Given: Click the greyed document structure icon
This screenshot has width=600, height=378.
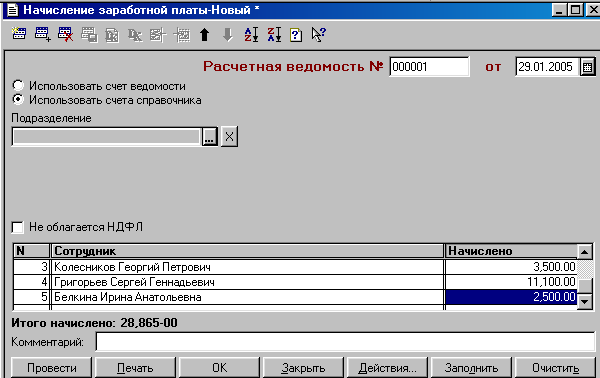Looking at the screenshot, I should 158,35.
